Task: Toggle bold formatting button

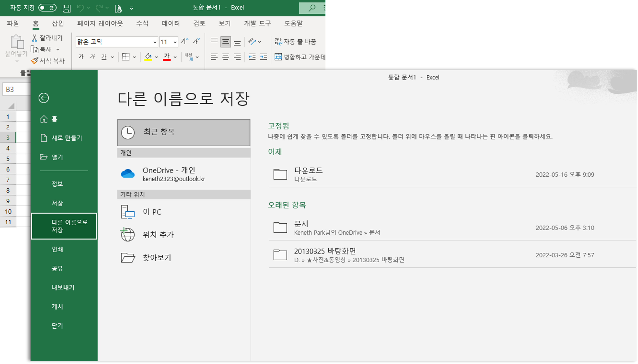Action: click(x=81, y=57)
